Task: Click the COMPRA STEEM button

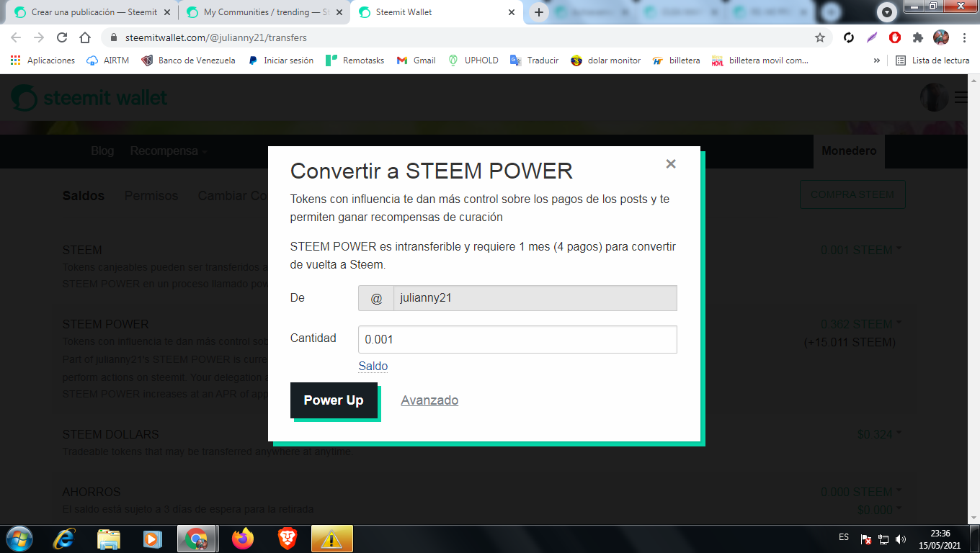Action: coord(852,194)
